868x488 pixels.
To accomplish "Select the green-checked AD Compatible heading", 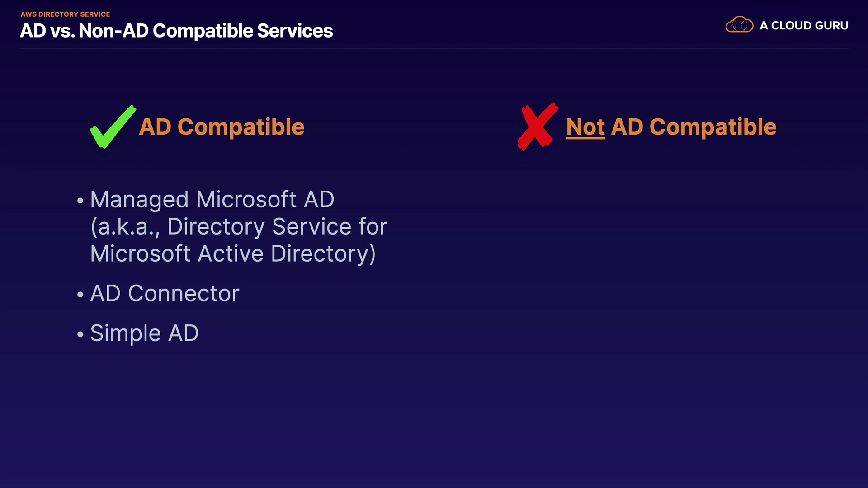I will click(x=222, y=127).
